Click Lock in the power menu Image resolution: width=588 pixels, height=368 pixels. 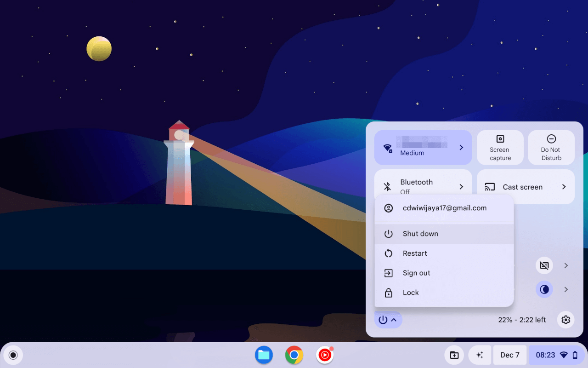(410, 293)
